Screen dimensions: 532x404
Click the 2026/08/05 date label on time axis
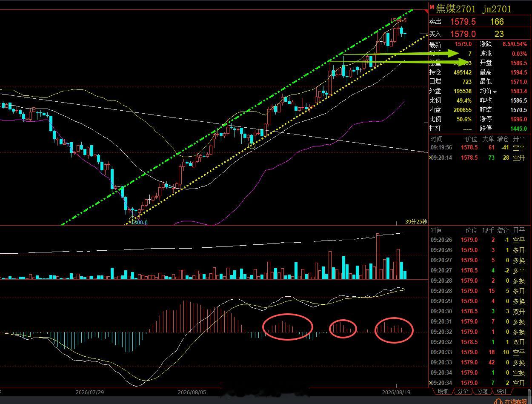tap(192, 392)
